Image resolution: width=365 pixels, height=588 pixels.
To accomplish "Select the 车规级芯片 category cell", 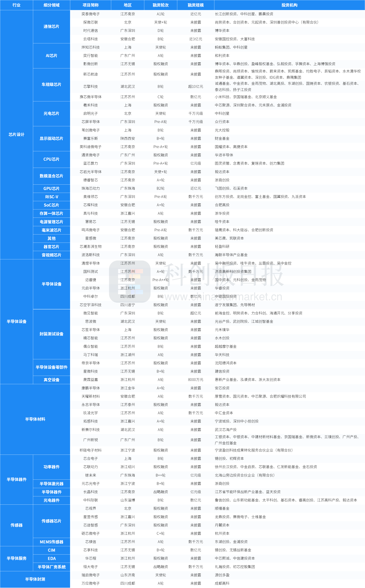I will pos(51,84).
